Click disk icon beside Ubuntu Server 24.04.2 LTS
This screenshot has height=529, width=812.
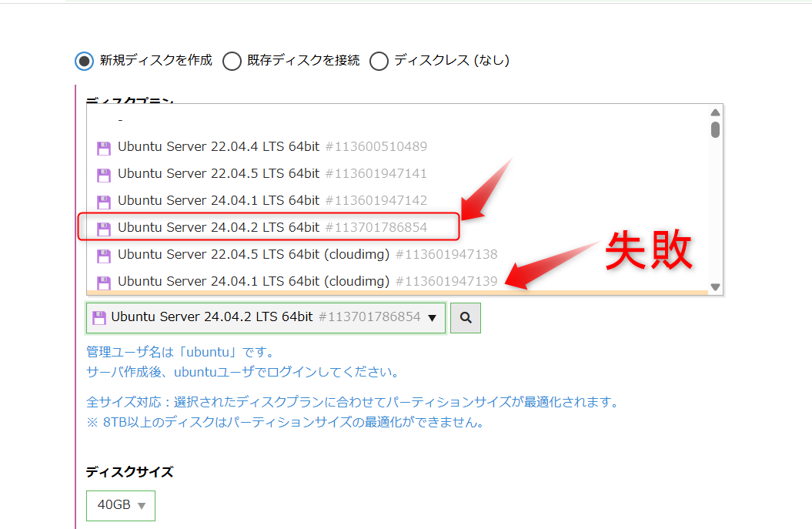click(x=103, y=229)
